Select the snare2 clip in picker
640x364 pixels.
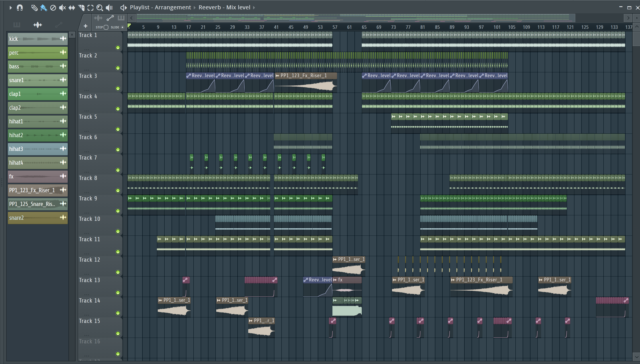coord(38,218)
